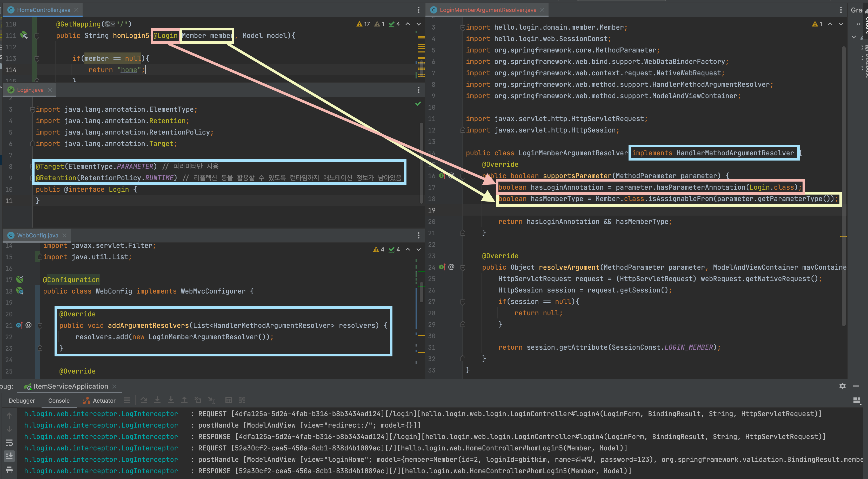Open tab options for LoginMemberArgumentResolver pane
This screenshot has width=868, height=479.
[841, 10]
